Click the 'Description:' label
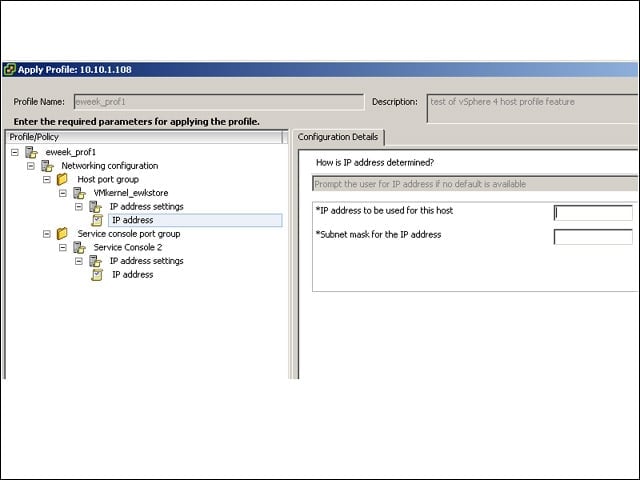 coord(395,102)
